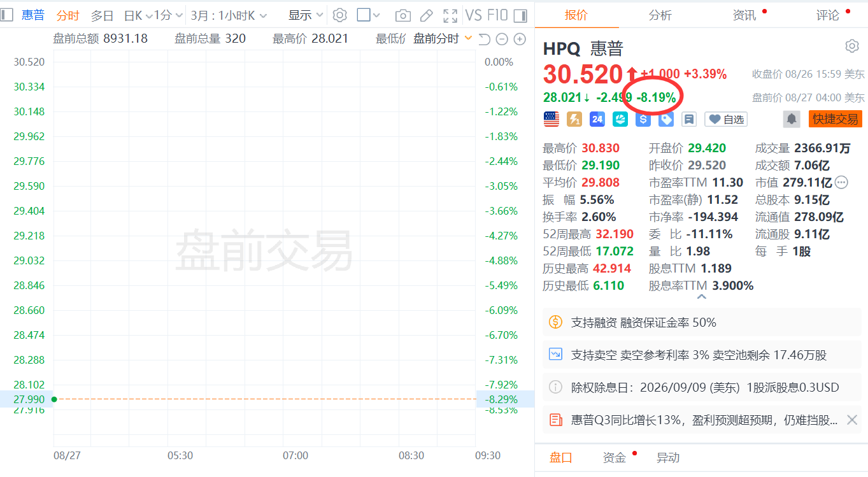
Task: Select the 多日 multi-day chart tab
Action: coord(102,15)
